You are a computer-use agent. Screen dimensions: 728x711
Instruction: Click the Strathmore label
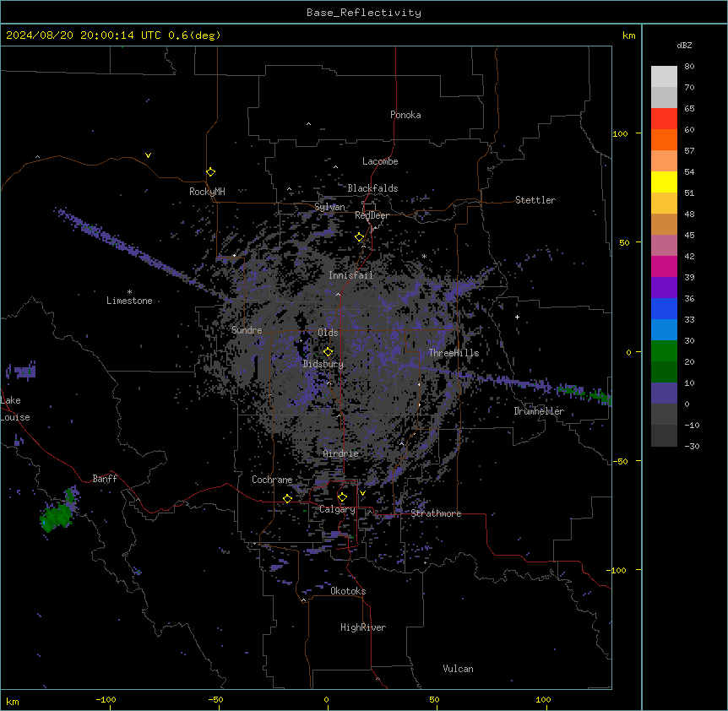(x=436, y=513)
